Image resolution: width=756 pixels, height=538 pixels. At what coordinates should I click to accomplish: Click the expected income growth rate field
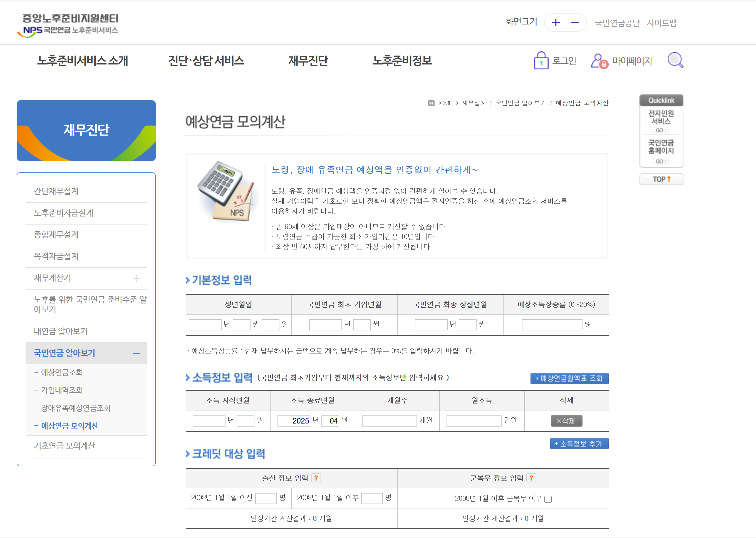[x=552, y=325]
